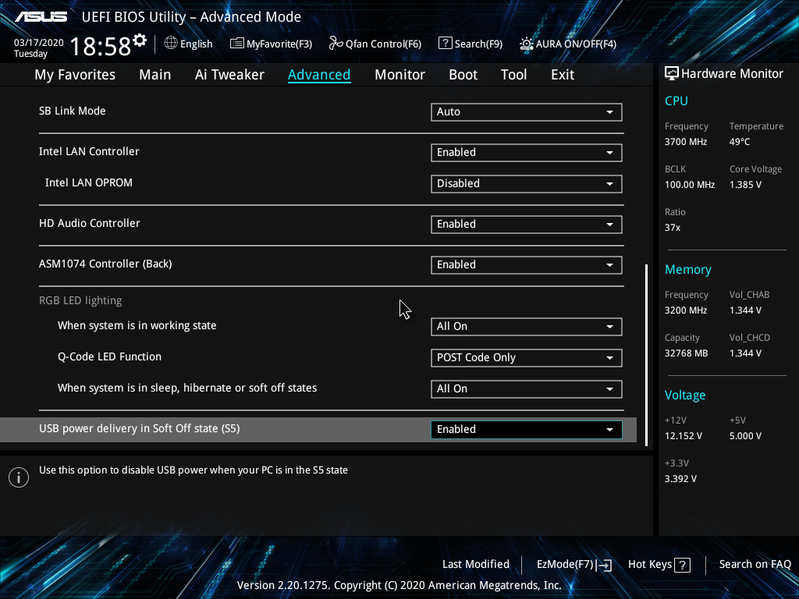Select the Advanced tab
The image size is (799, 599).
pyautogui.click(x=319, y=75)
